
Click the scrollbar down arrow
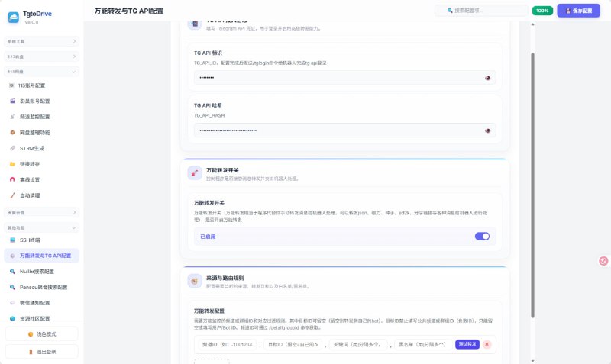[x=532, y=361]
